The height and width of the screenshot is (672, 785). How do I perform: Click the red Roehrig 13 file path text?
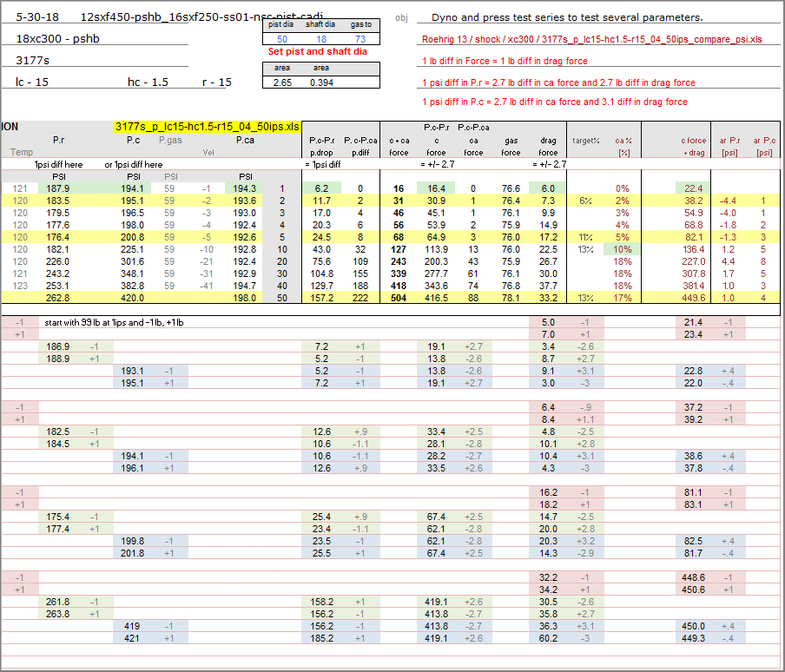(591, 39)
